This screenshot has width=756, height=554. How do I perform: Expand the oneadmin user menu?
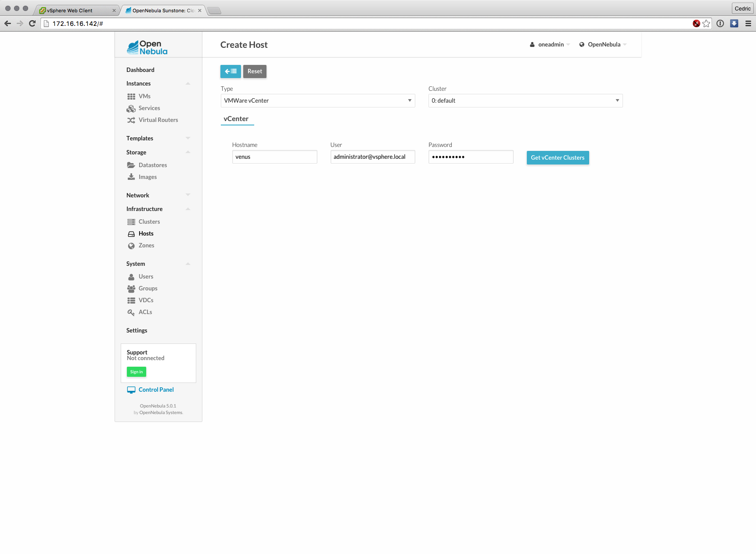coord(551,45)
